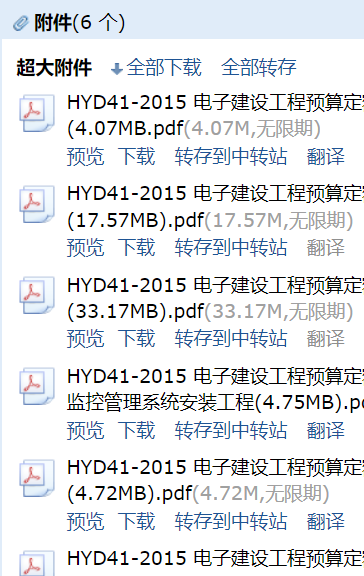
Task: Click the size note (17.57M,无限期)
Action: pyautogui.click(x=279, y=220)
